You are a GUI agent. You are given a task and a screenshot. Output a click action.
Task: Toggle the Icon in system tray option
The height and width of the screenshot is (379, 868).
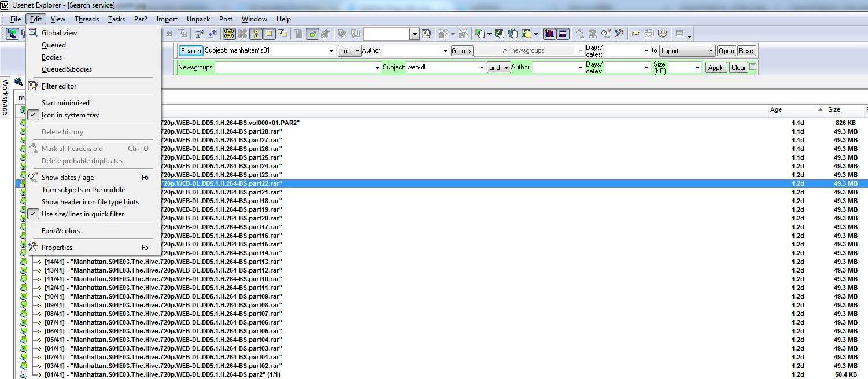70,115
